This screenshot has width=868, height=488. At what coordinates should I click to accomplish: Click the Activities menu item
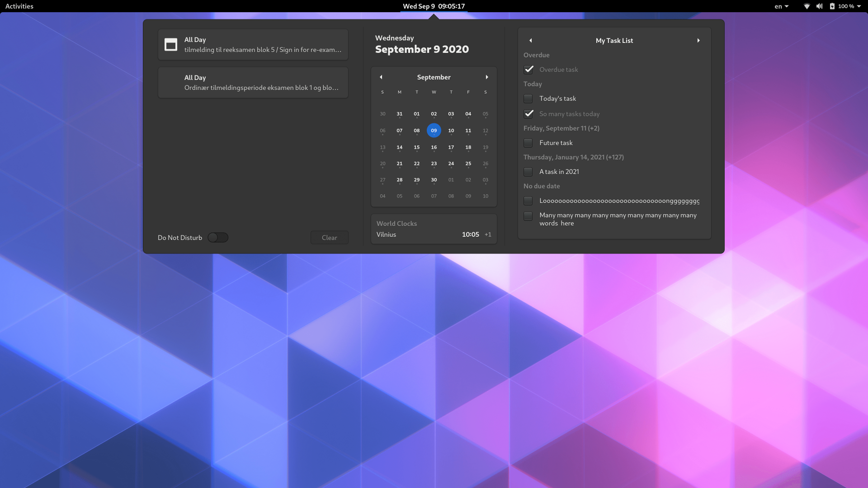click(x=19, y=6)
